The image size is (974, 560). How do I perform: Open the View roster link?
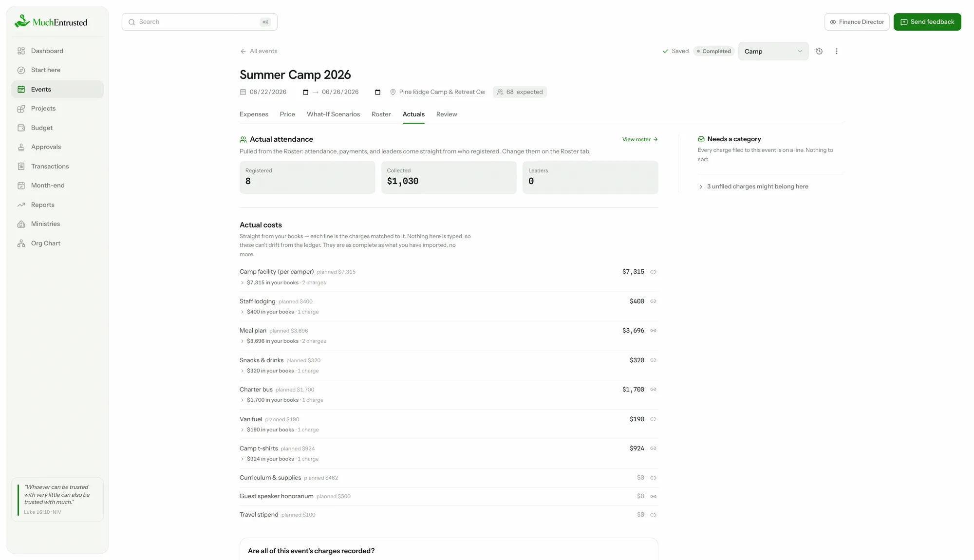pyautogui.click(x=640, y=139)
